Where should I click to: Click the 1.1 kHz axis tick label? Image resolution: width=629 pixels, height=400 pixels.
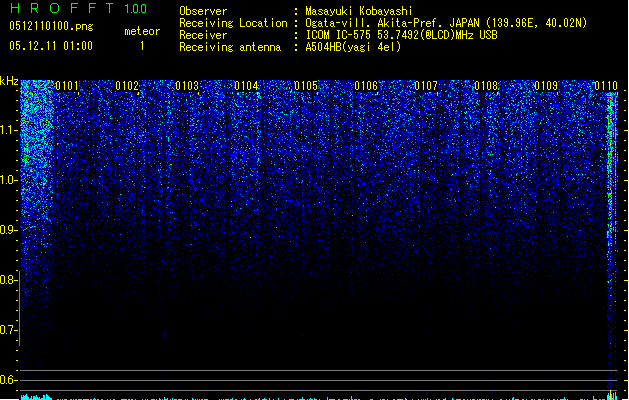coord(8,130)
